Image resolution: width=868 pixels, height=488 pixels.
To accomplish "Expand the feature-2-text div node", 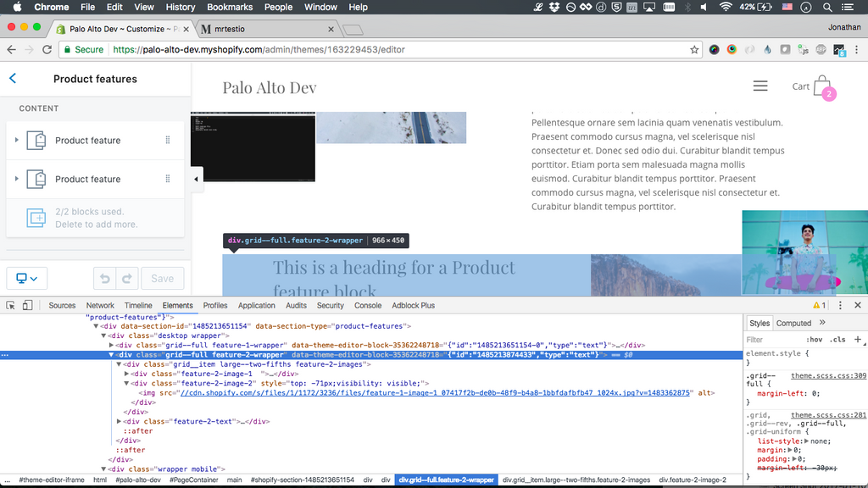I will [x=120, y=421].
